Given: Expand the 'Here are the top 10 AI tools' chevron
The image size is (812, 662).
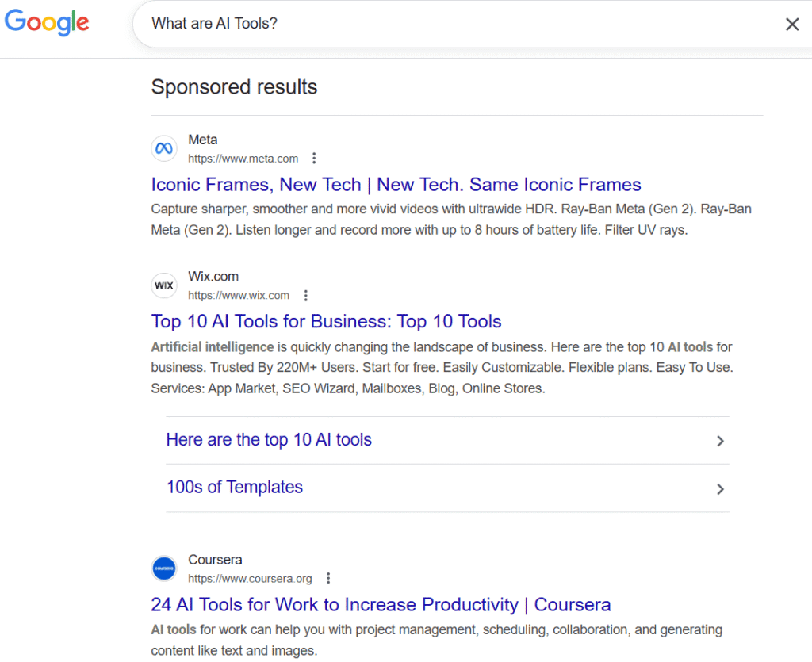Looking at the screenshot, I should pos(721,441).
